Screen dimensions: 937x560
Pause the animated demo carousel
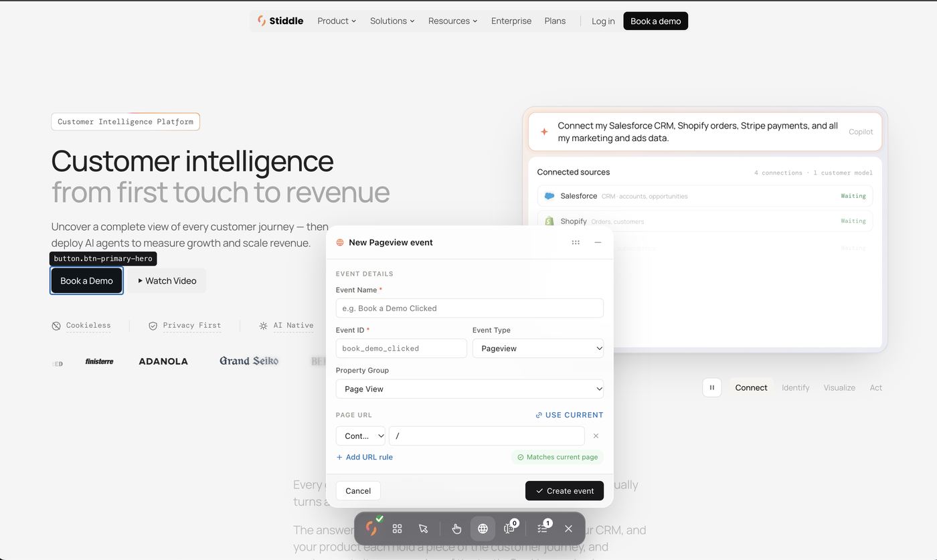click(x=712, y=387)
